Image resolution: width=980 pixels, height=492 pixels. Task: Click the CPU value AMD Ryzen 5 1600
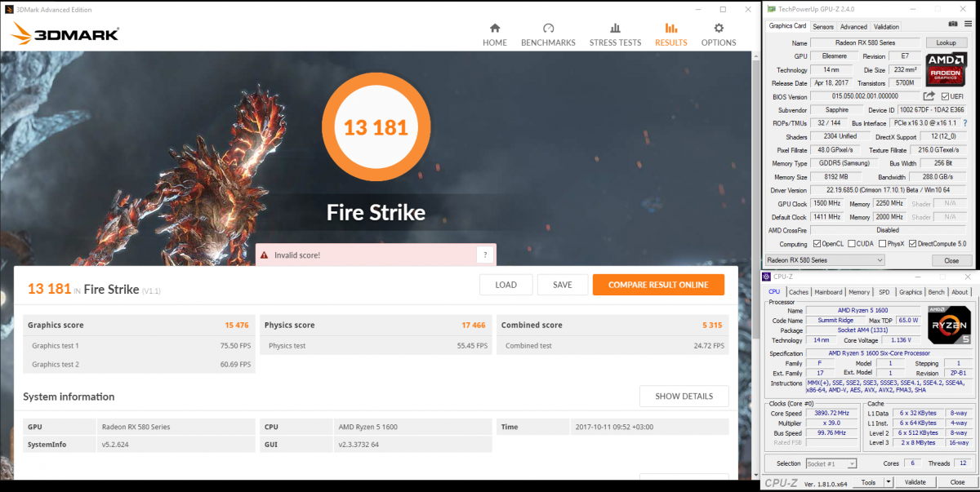pyautogui.click(x=367, y=427)
